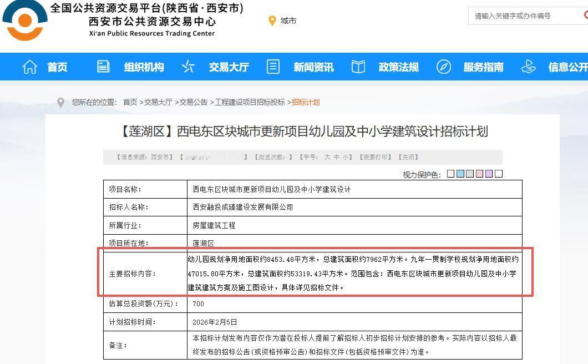Viewport: 588px width, 364px height.
Task: Select the pink eye-protection color swatch
Action: coord(478,174)
